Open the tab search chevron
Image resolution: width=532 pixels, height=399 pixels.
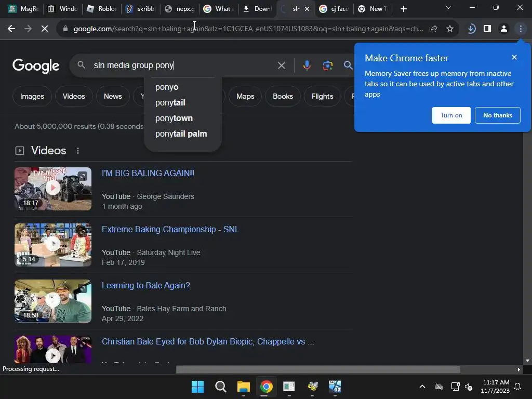coord(448,7)
